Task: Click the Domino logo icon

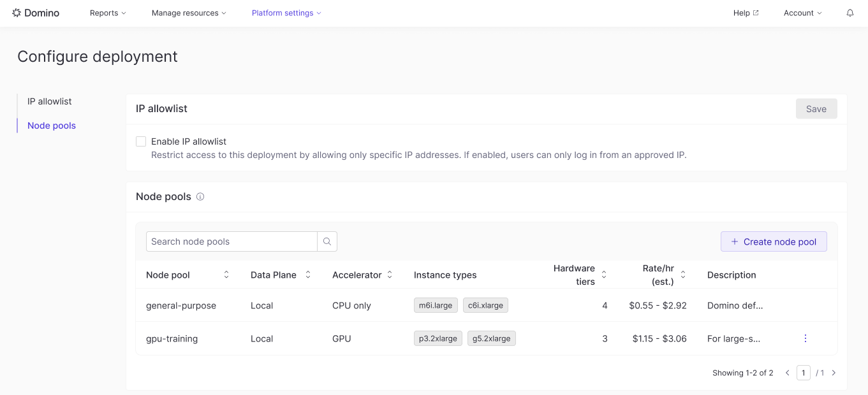Action: pos(17,13)
